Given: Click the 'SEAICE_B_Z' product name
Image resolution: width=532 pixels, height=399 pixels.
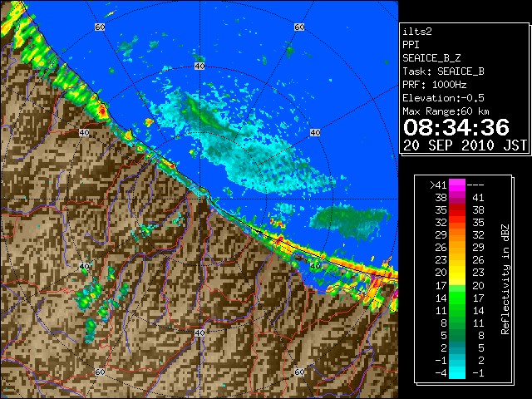Looking at the screenshot, I should (431, 58).
